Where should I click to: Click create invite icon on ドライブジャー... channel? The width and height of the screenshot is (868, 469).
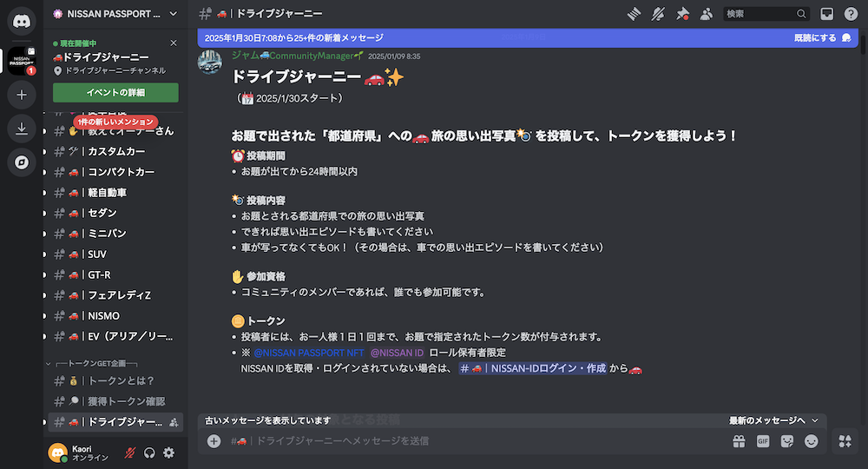click(174, 422)
